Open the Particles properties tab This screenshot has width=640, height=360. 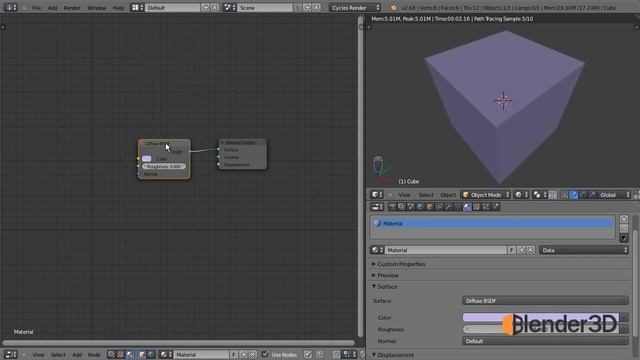tap(486, 207)
